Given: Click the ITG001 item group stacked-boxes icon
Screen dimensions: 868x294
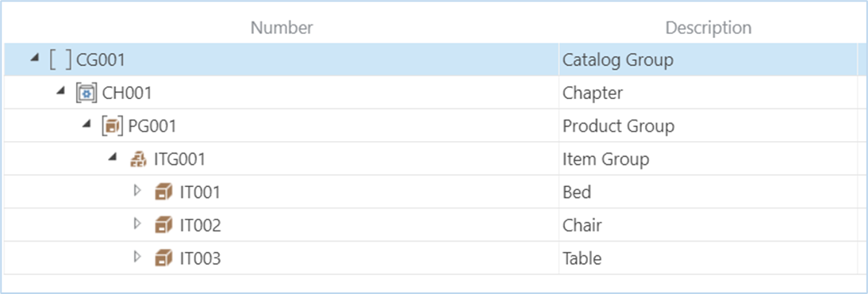Looking at the screenshot, I should pos(137,159).
